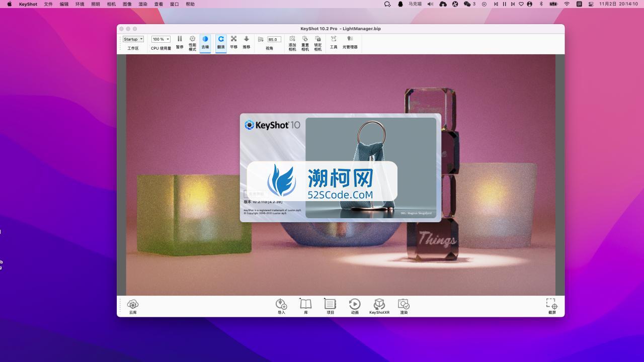644x362 pixels.
Task: Toggle 性能模式 performance mode
Action: pyautogui.click(x=192, y=43)
